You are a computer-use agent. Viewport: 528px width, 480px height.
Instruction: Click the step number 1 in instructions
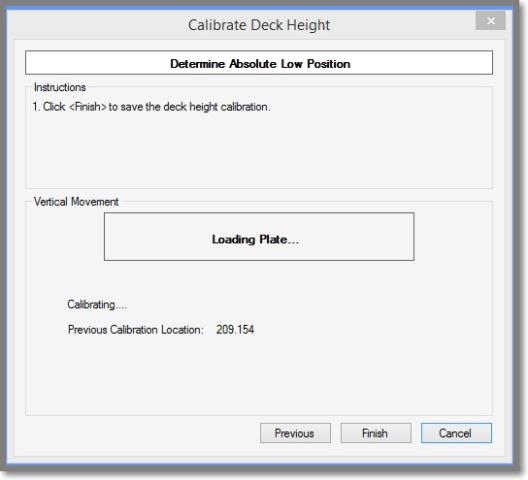coord(36,107)
